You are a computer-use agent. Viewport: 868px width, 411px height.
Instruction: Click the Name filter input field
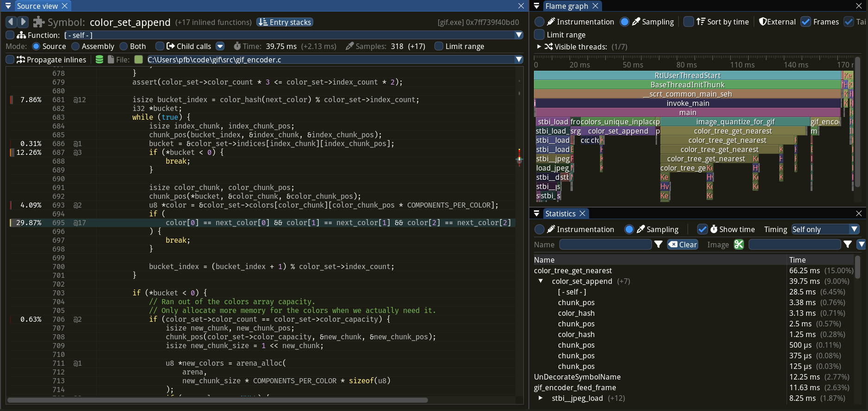pos(605,245)
